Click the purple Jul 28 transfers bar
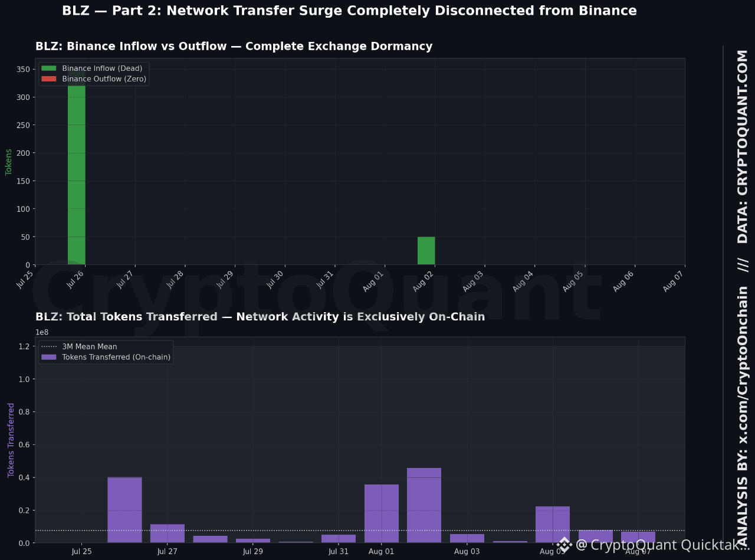 (x=210, y=539)
